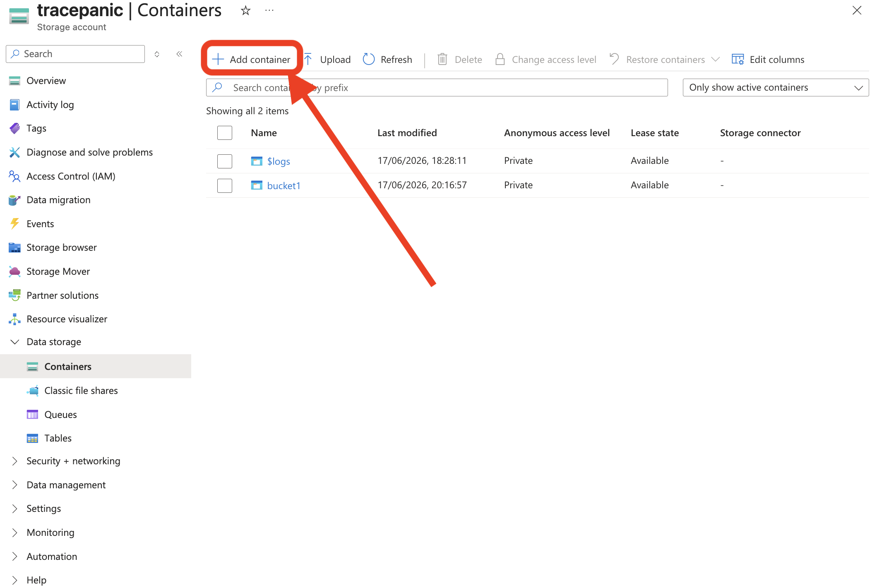The height and width of the screenshot is (588, 877).
Task: Expand the Data management section
Action: coord(14,485)
